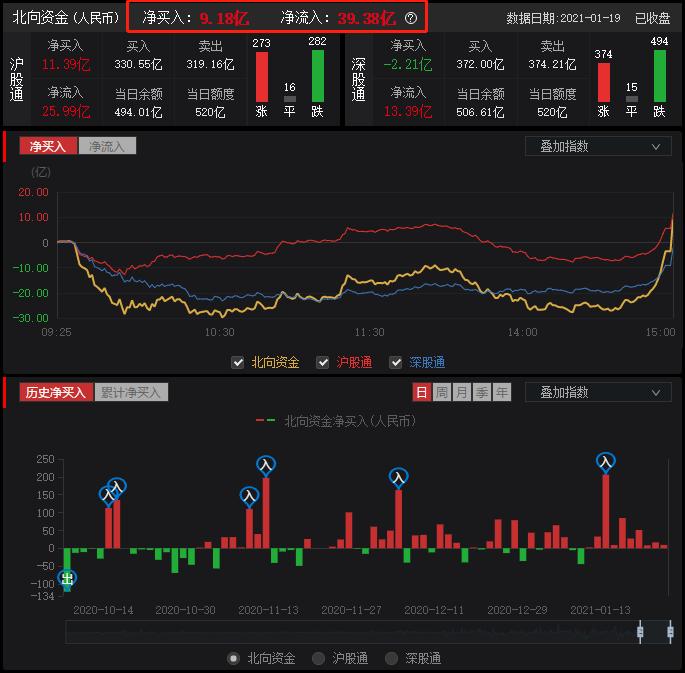
Task: Select the 净买入 tab in intraday chart
Action: [x=48, y=145]
